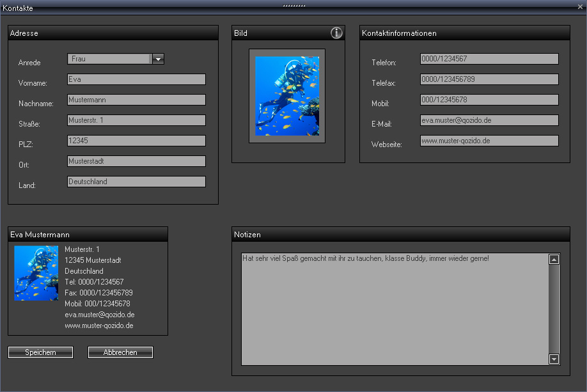Click the Speichern button
587x392 pixels.
(40, 352)
